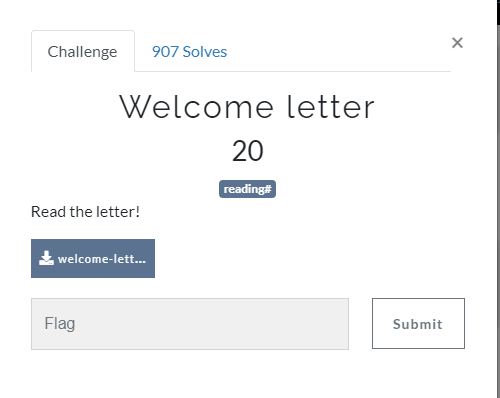Close the challenge dialog with the X

457,43
